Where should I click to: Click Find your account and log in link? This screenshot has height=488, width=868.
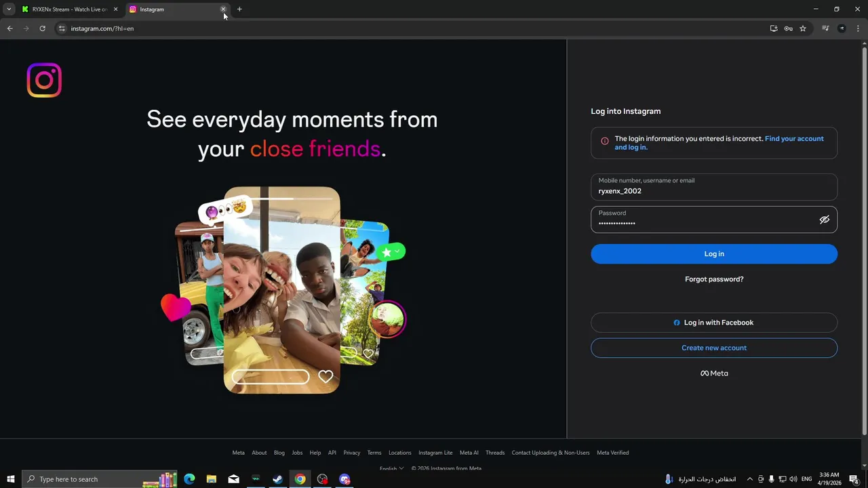tap(719, 143)
